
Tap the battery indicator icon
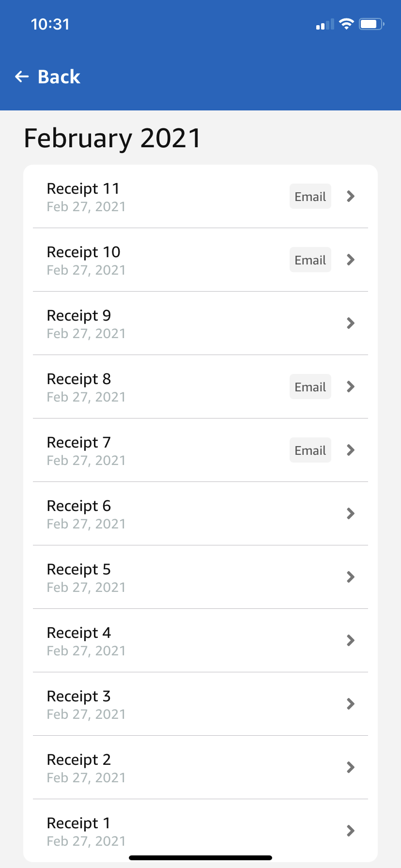(371, 24)
